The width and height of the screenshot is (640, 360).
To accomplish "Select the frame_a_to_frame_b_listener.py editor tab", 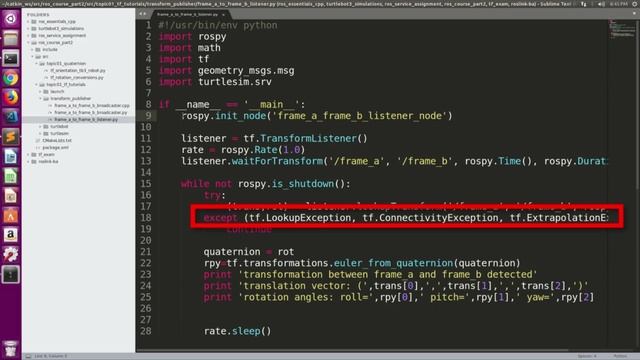I will 188,14.
